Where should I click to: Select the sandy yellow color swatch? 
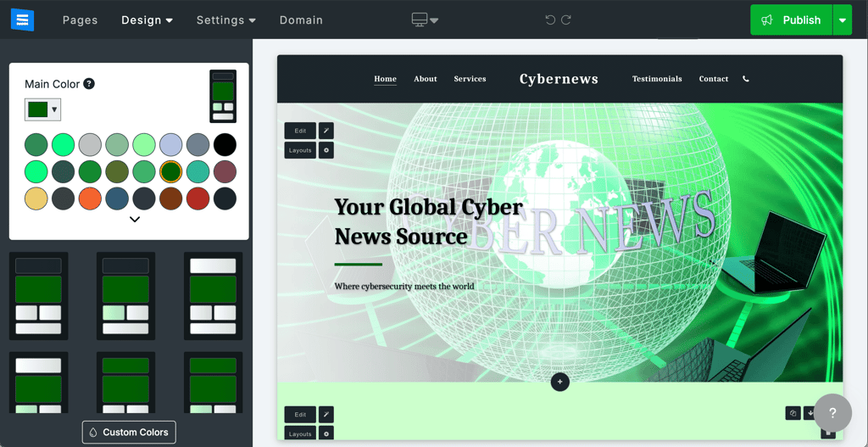point(36,198)
